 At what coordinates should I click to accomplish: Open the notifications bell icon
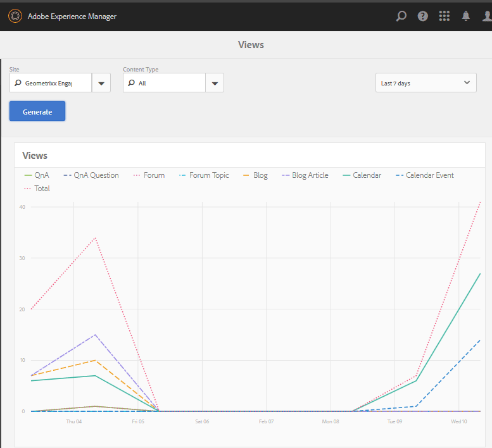point(465,16)
